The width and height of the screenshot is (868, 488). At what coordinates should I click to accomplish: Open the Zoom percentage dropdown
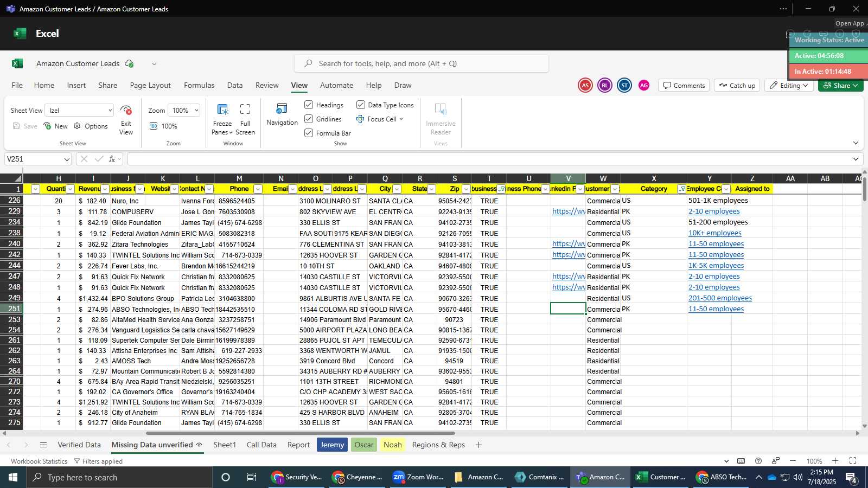coord(196,111)
